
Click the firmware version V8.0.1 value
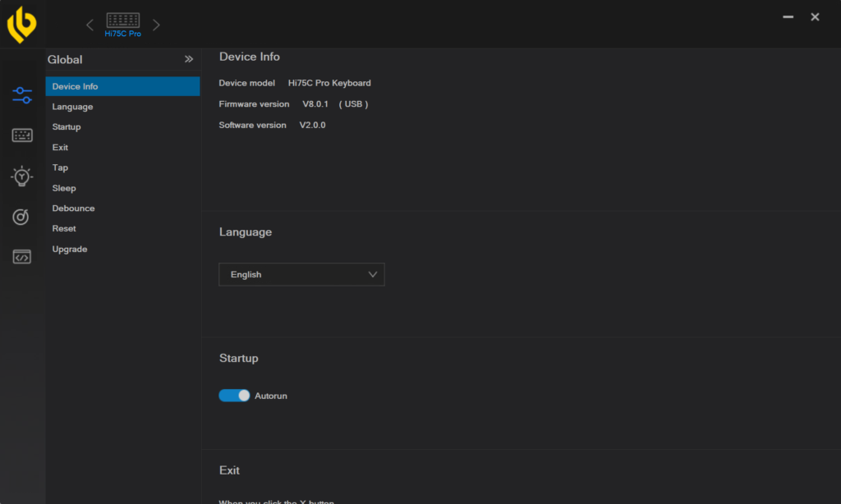click(315, 104)
